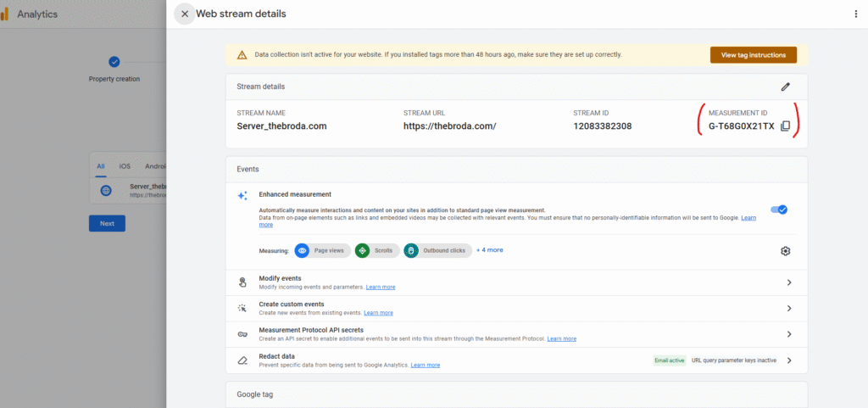Click the Page views chip label
Screen dimensions: 868x408
click(x=329, y=251)
